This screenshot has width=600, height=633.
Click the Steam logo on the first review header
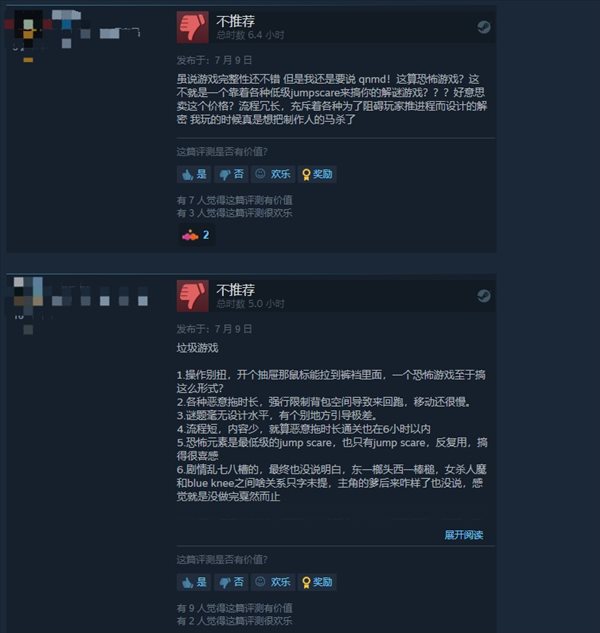coord(484,27)
